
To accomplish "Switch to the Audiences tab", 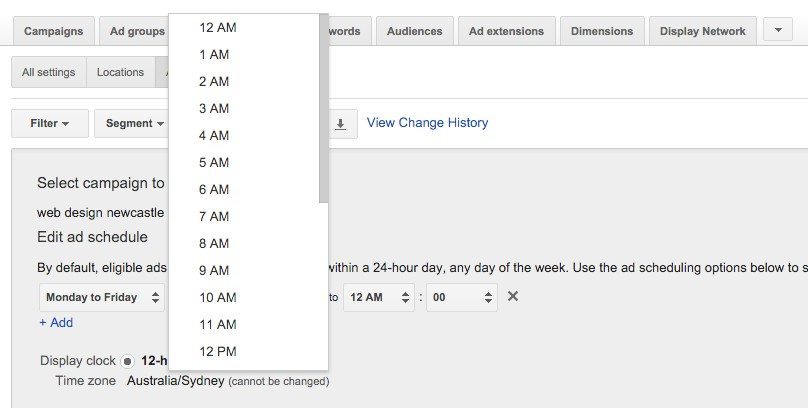I will (414, 31).
